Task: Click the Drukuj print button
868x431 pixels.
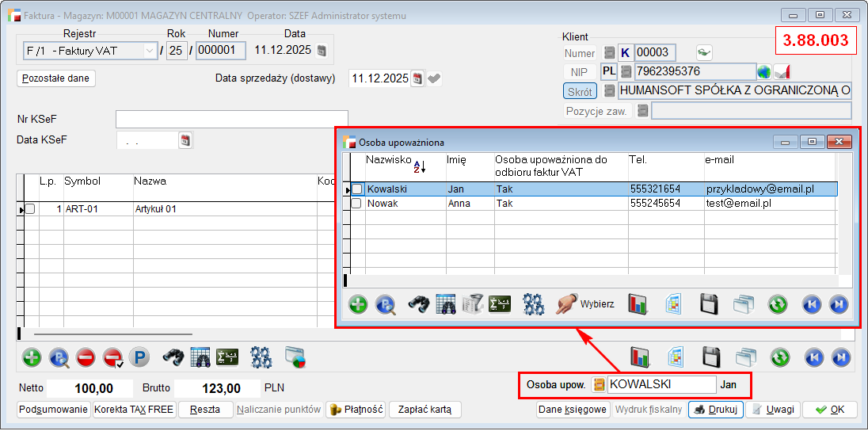Action: pyautogui.click(x=715, y=410)
